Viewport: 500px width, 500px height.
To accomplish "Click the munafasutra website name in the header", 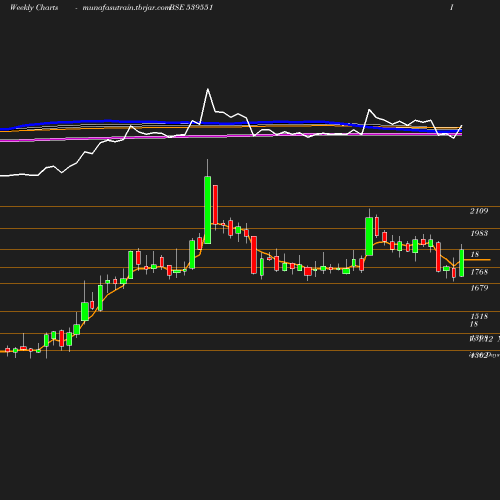I will point(126,8).
